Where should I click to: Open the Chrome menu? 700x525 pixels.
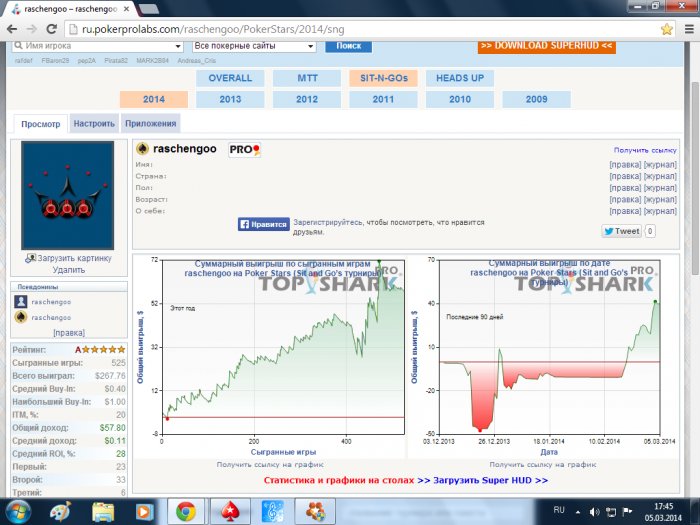click(690, 29)
